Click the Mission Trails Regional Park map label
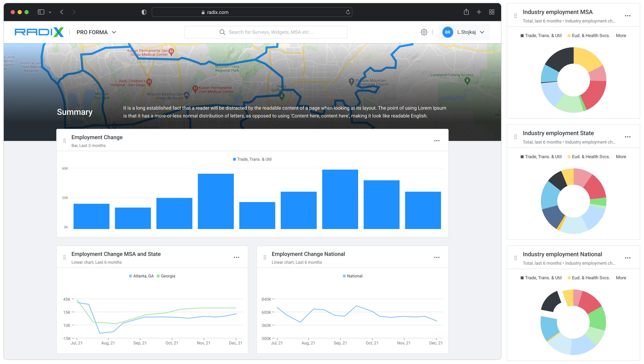Screen dimensions: 644x364 coord(227,69)
